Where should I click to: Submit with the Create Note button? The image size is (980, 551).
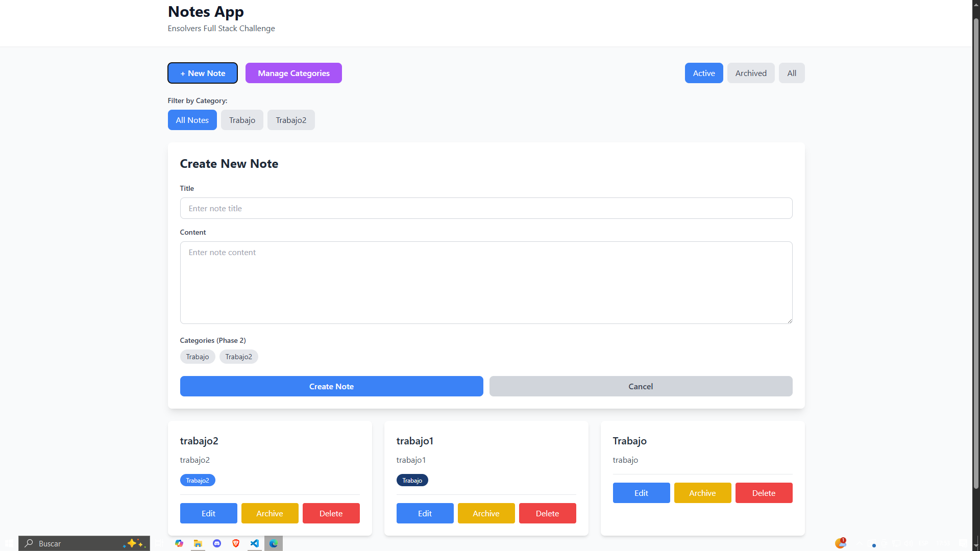tap(332, 386)
